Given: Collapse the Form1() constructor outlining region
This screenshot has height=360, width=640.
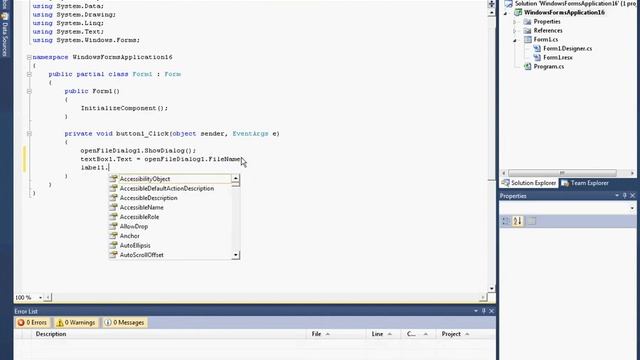Looking at the screenshot, I should pos(29,91).
